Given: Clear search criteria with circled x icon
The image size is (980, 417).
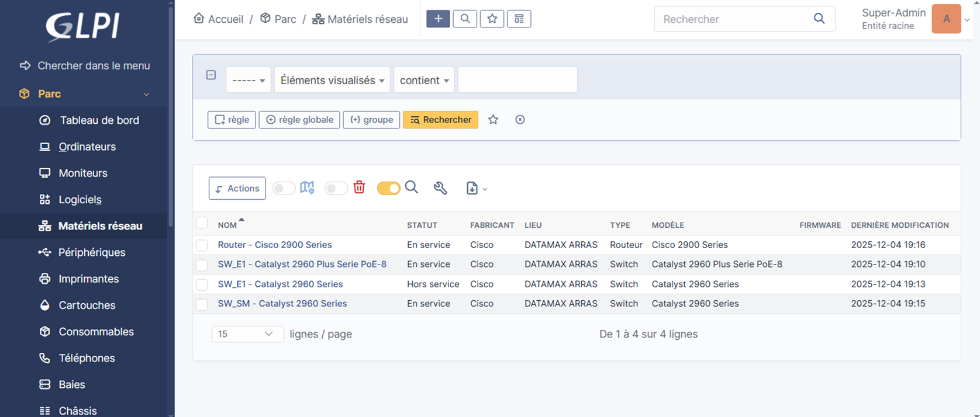Looking at the screenshot, I should pyautogui.click(x=520, y=120).
